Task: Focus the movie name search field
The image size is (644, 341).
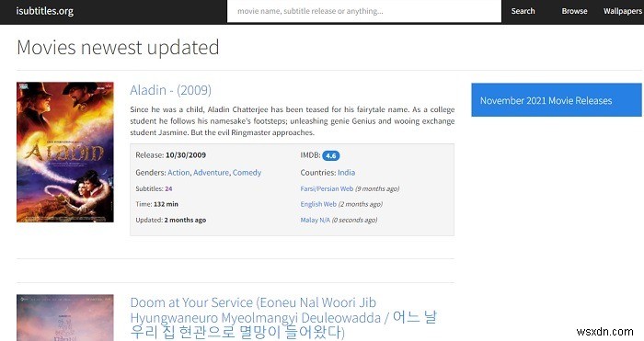Action: (x=364, y=11)
